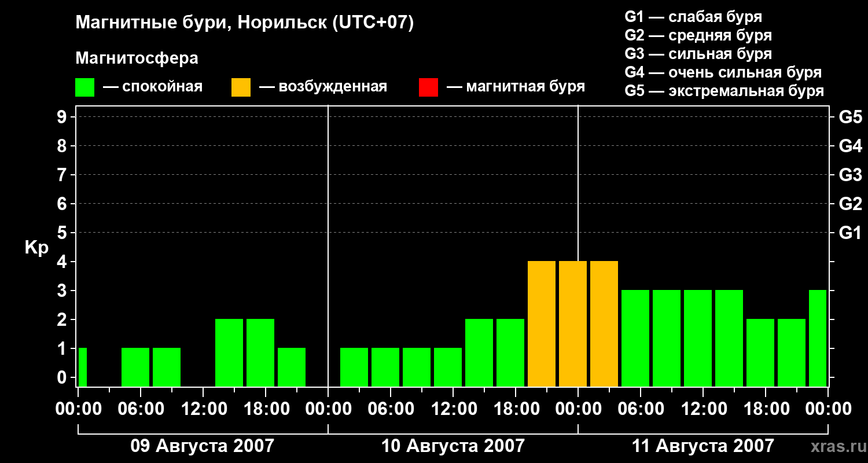The height and width of the screenshot is (463, 868).
Task: Click the legend label спокойная
Action: tap(161, 87)
